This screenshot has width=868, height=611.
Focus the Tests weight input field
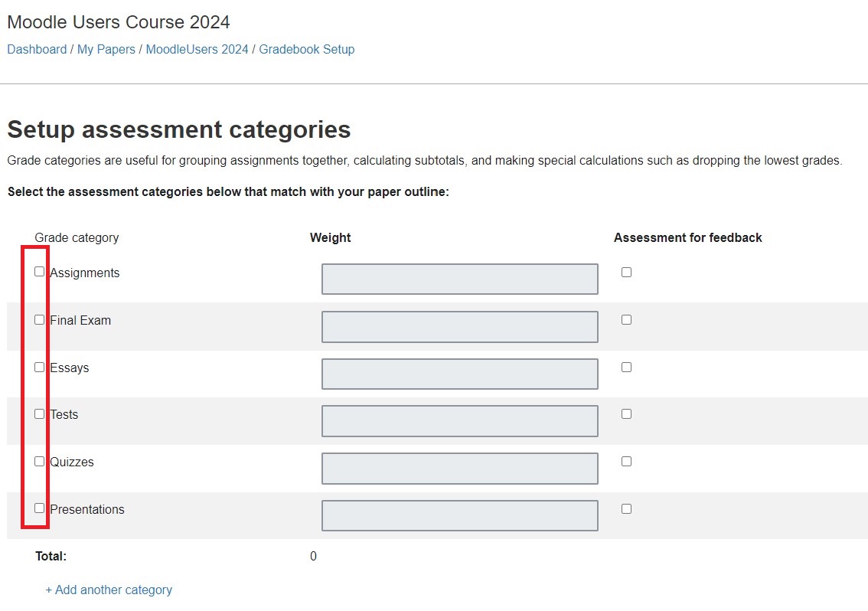tap(459, 421)
